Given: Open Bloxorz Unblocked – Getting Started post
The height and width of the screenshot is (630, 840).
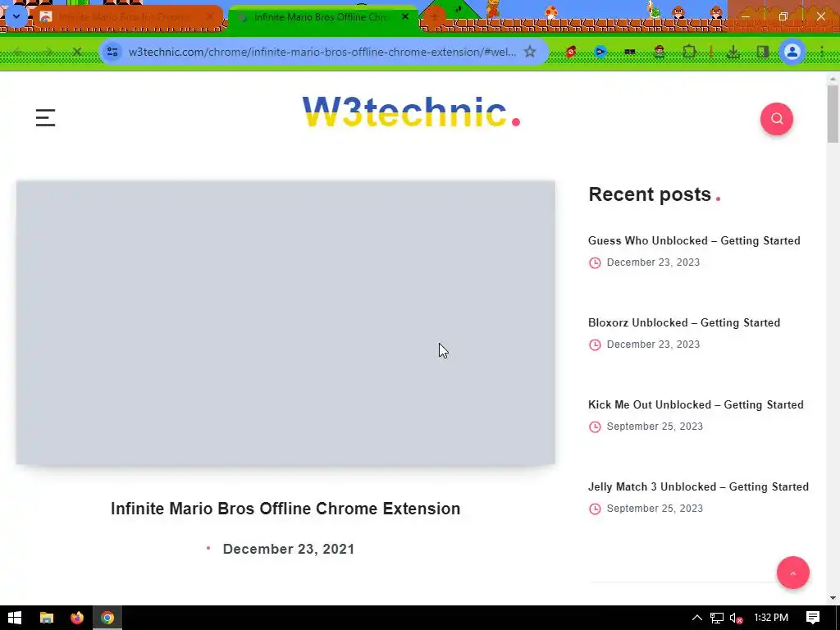Looking at the screenshot, I should tap(684, 322).
